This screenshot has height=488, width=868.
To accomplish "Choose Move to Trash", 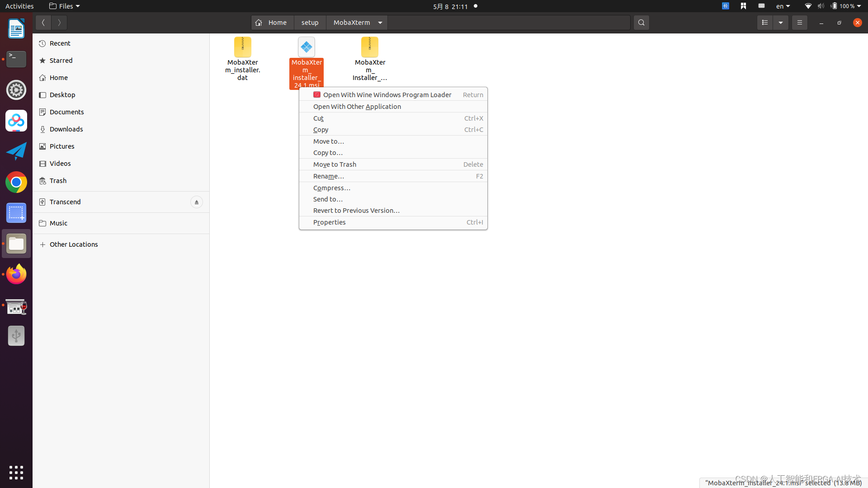I will click(393, 164).
